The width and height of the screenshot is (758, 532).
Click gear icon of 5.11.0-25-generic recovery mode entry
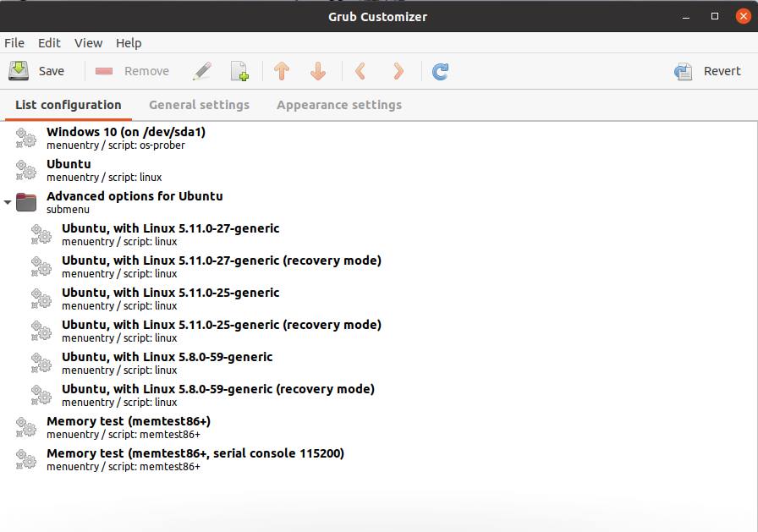[x=41, y=331]
